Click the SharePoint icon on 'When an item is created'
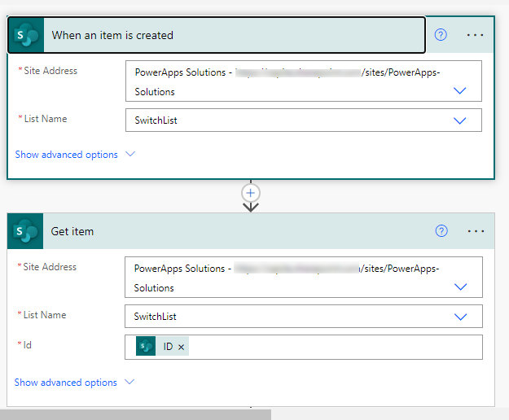Viewport: 509px width, 420px height. (26, 35)
